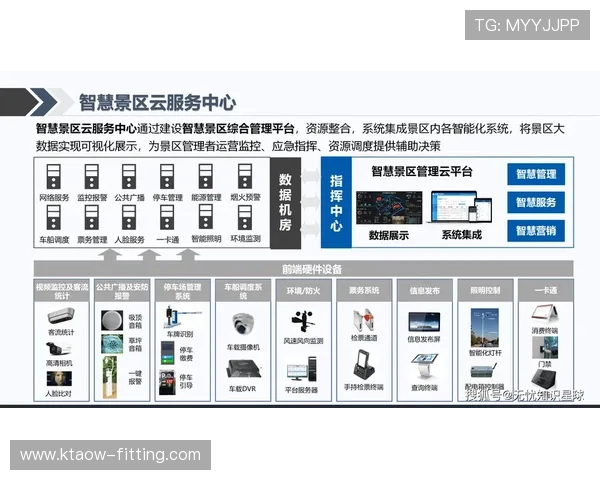Click the 车牌识别 barrier gate image
The height and width of the screenshot is (480, 600).
click(x=181, y=317)
